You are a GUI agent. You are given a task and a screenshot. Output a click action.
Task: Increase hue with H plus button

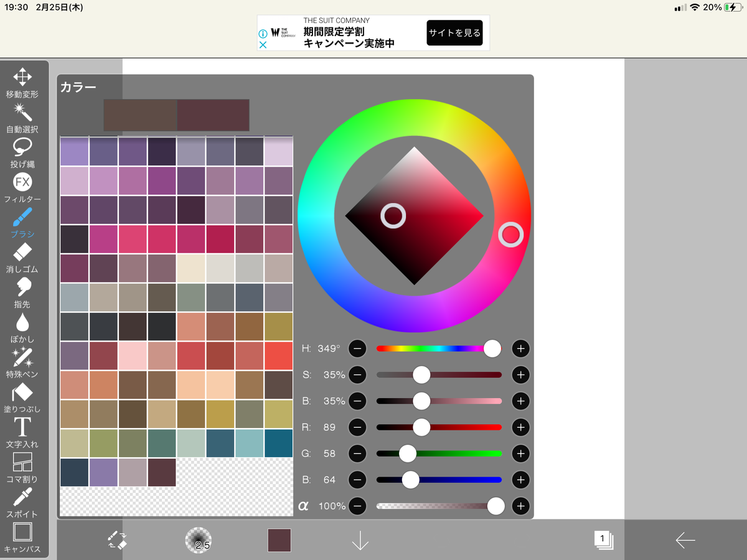click(520, 348)
